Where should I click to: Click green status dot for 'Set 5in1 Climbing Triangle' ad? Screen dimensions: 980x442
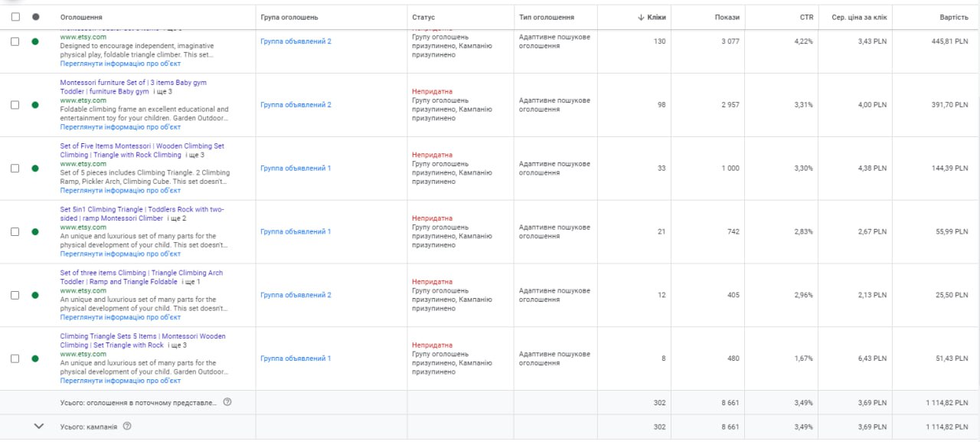(35, 232)
